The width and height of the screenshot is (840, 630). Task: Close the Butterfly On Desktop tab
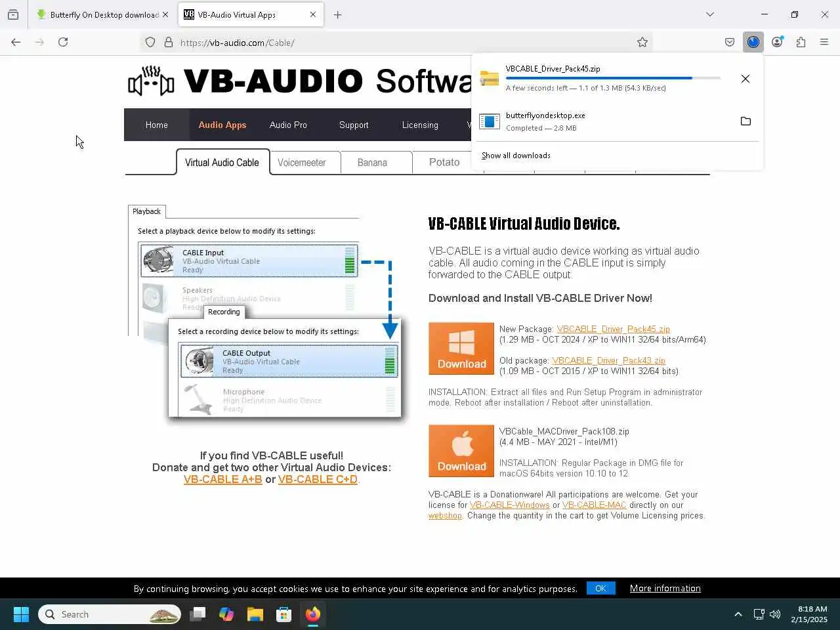click(165, 14)
